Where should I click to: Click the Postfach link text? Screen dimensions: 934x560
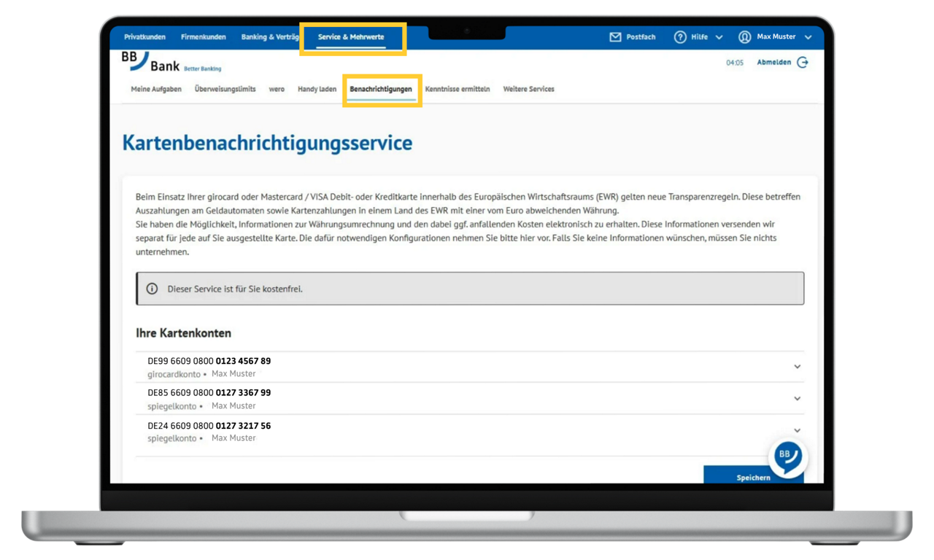(x=641, y=37)
